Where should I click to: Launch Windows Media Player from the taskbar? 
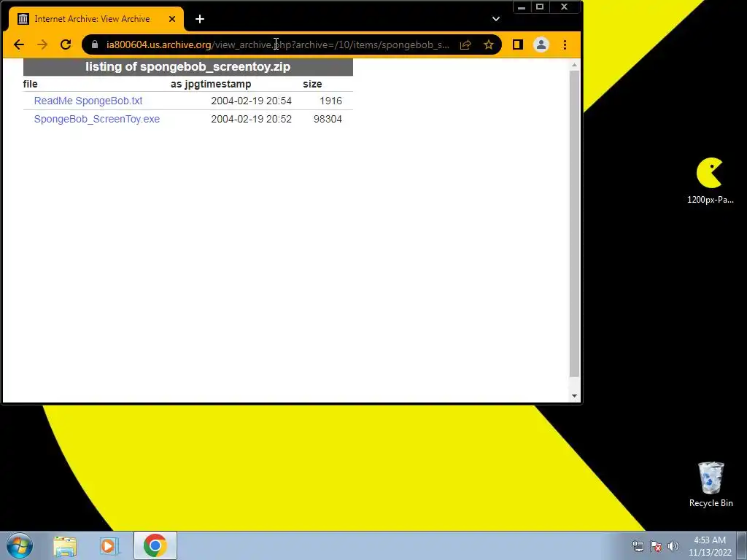(x=109, y=545)
